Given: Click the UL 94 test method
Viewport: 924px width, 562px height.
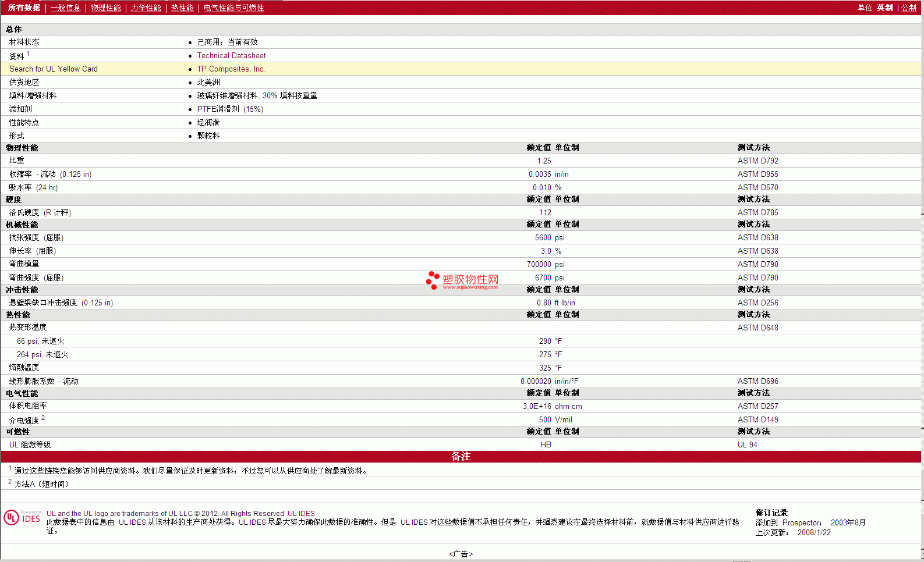Looking at the screenshot, I should [x=747, y=444].
